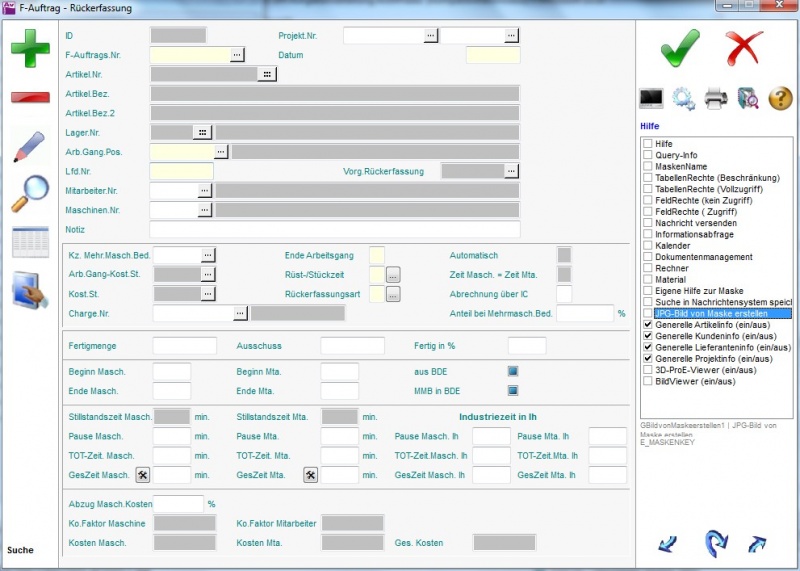Check the Dokumentenmanagement option

point(648,257)
